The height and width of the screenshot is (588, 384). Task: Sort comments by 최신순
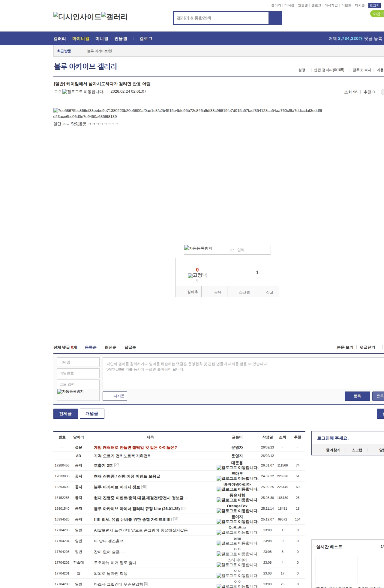[110, 347]
